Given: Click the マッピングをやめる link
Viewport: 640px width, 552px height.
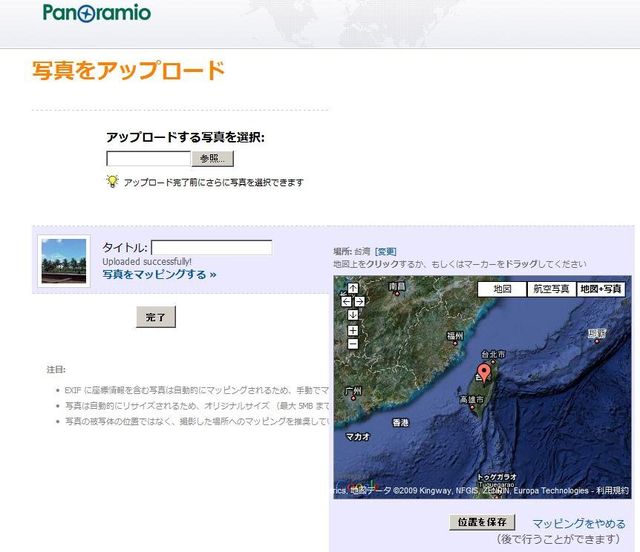Looking at the screenshot, I should pos(578,523).
